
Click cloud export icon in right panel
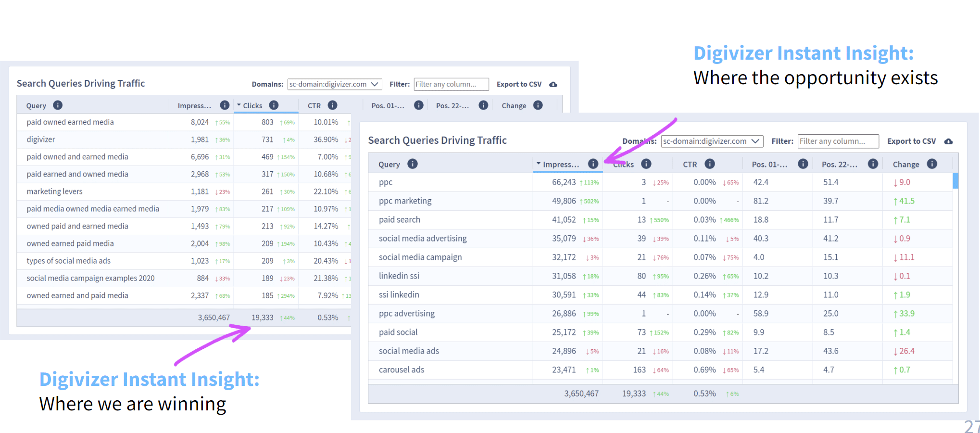click(x=948, y=141)
